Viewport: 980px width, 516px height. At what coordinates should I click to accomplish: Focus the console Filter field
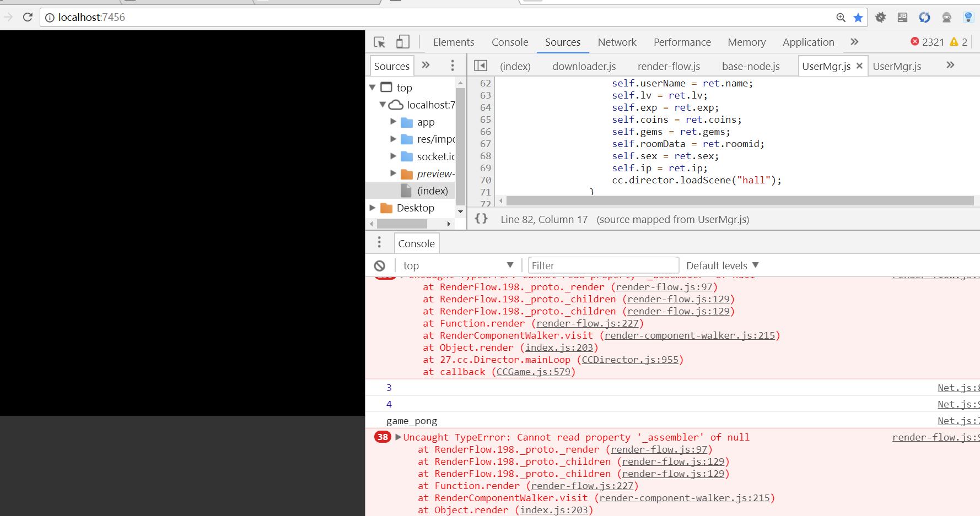click(604, 265)
